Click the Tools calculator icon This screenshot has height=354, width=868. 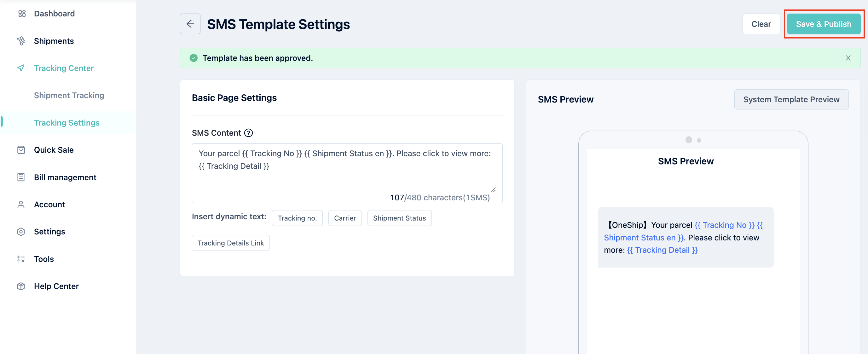click(x=21, y=259)
